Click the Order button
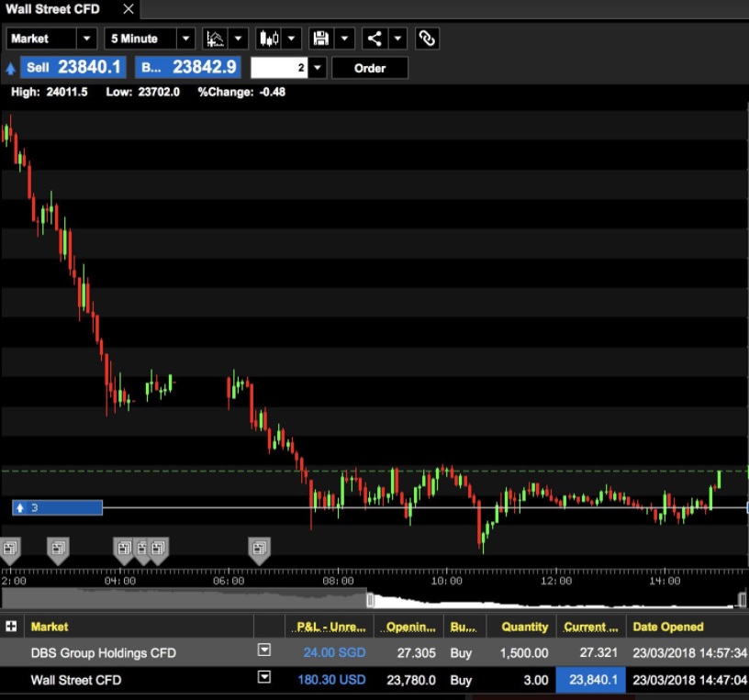 (x=369, y=67)
